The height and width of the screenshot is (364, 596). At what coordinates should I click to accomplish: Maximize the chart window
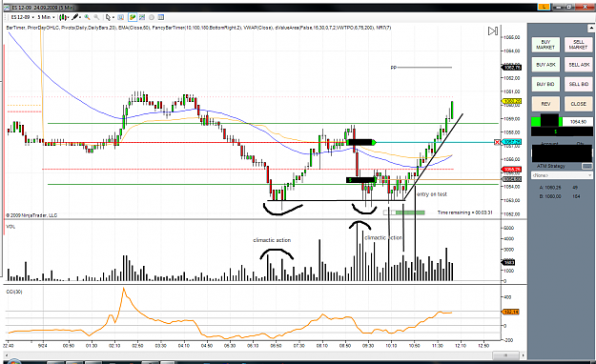coord(569,7)
